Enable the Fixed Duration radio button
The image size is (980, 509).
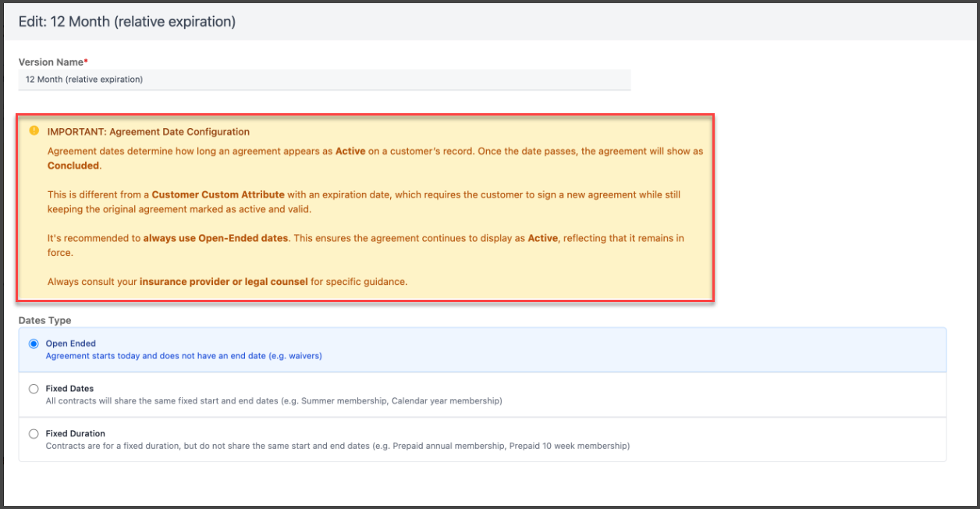[x=34, y=434]
